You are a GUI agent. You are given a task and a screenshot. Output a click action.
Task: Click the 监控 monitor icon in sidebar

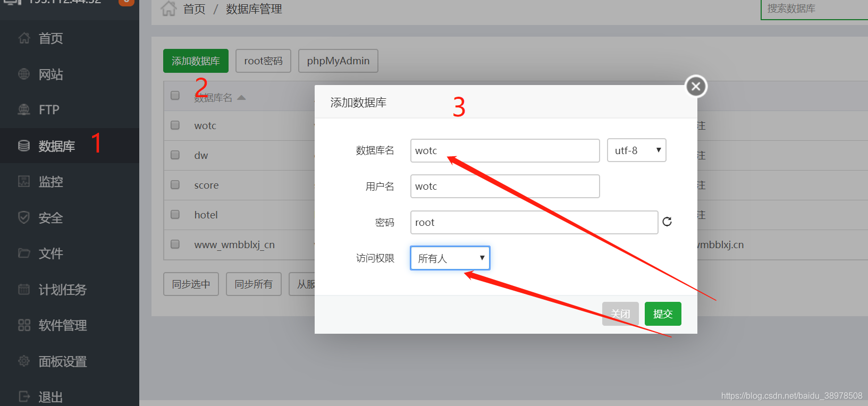(24, 181)
